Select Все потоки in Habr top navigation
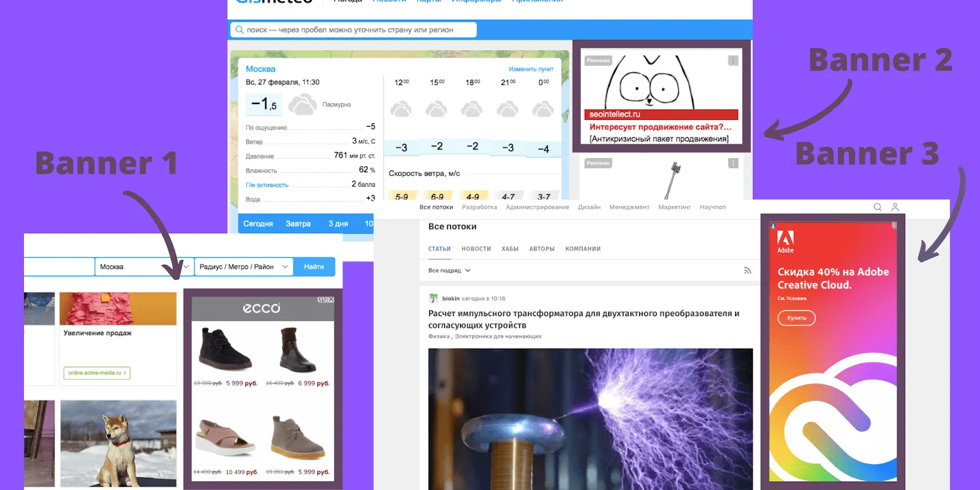The width and height of the screenshot is (980, 490). pyautogui.click(x=436, y=207)
